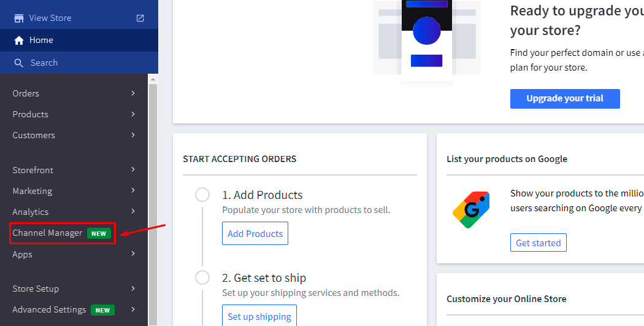This screenshot has width=644, height=326.
Task: Open Channel Manager in sidebar
Action: click(47, 233)
